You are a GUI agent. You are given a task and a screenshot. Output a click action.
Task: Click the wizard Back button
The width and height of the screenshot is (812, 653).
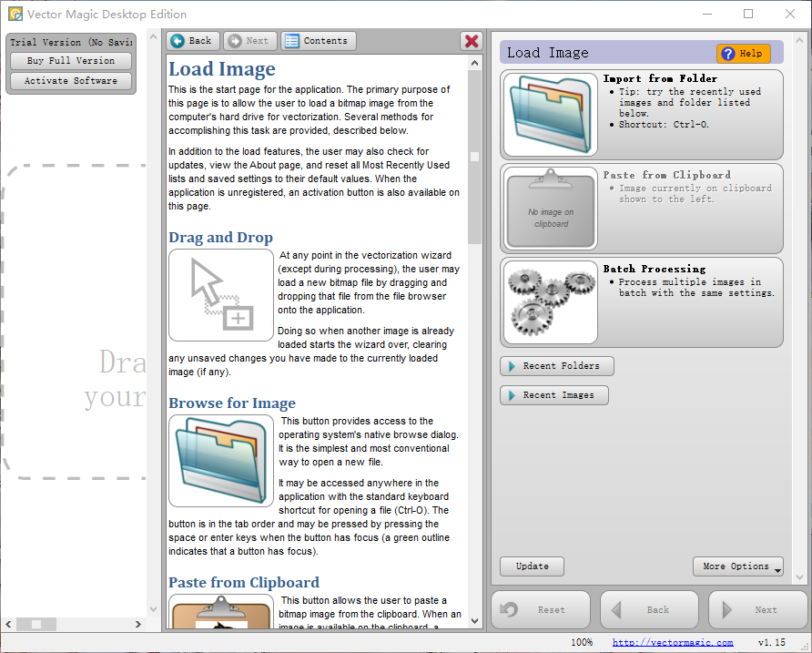[649, 610]
